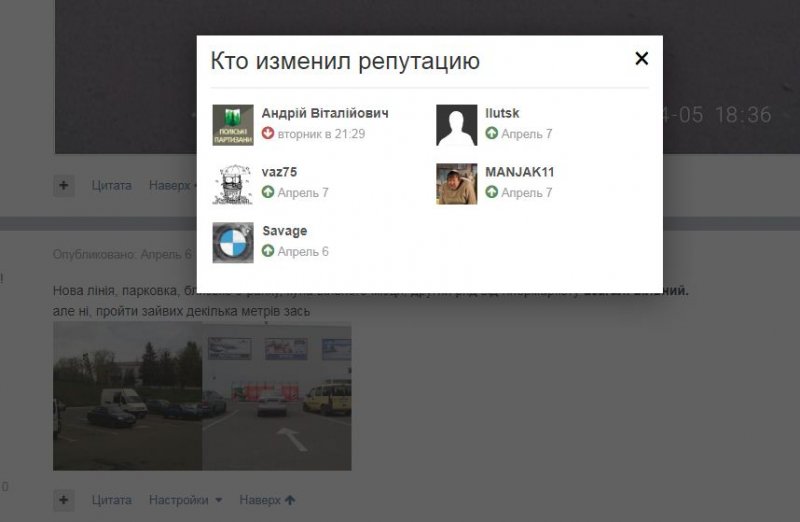Viewport: 800px width, 522px height.
Task: Toggle multiquote plus button in upper post
Action: coord(64,185)
